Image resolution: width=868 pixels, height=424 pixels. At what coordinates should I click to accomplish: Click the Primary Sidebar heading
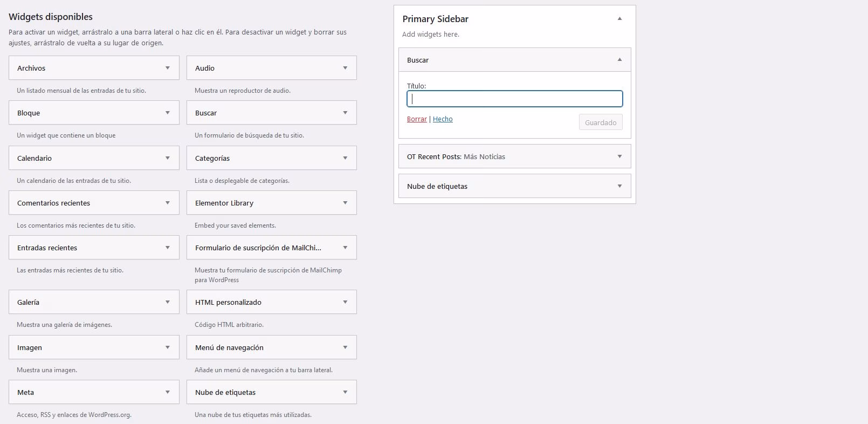click(x=436, y=19)
